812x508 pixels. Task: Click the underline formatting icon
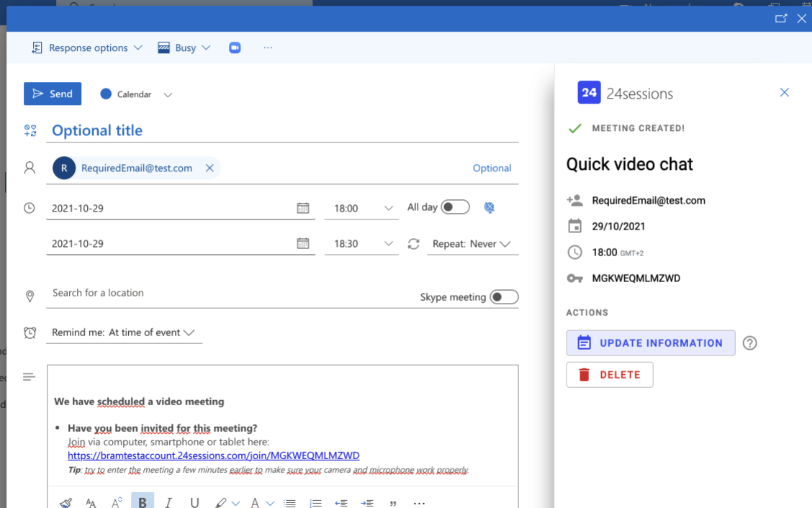click(x=194, y=502)
